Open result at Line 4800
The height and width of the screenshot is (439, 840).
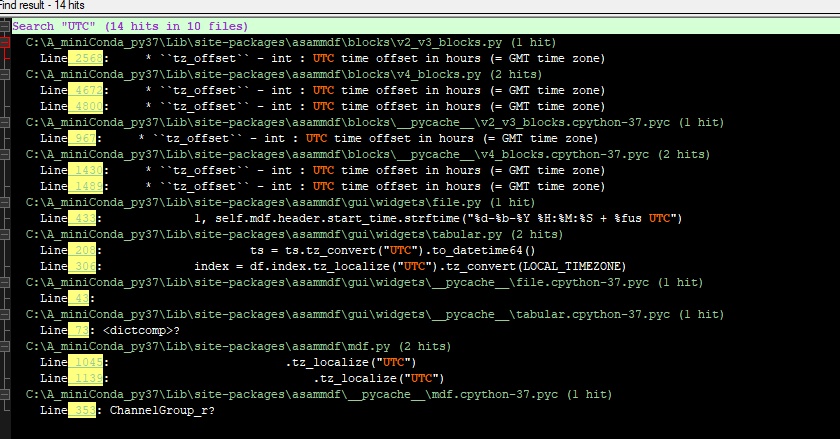click(322, 106)
